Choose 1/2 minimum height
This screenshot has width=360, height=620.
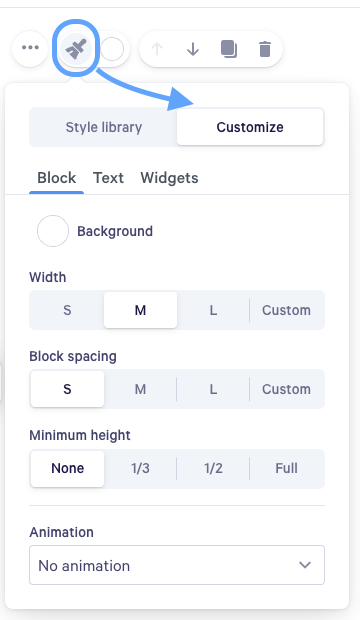(213, 468)
